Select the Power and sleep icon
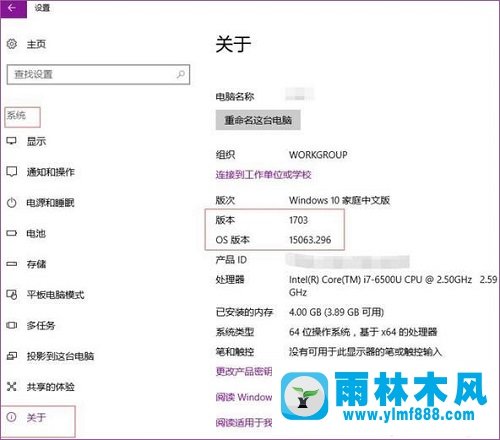Viewport: 500px width, 440px height. pos(12,202)
